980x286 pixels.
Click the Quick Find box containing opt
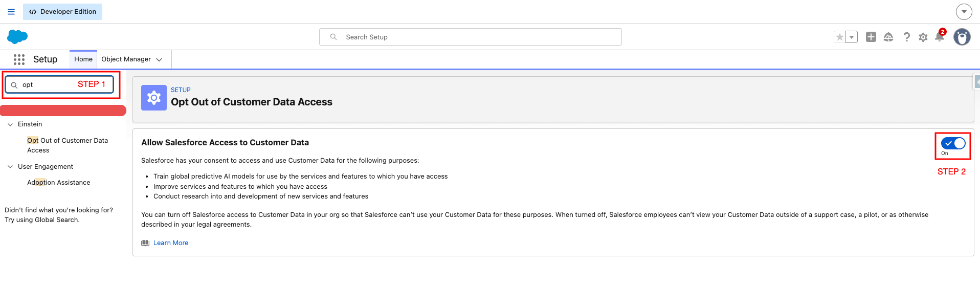(x=59, y=85)
